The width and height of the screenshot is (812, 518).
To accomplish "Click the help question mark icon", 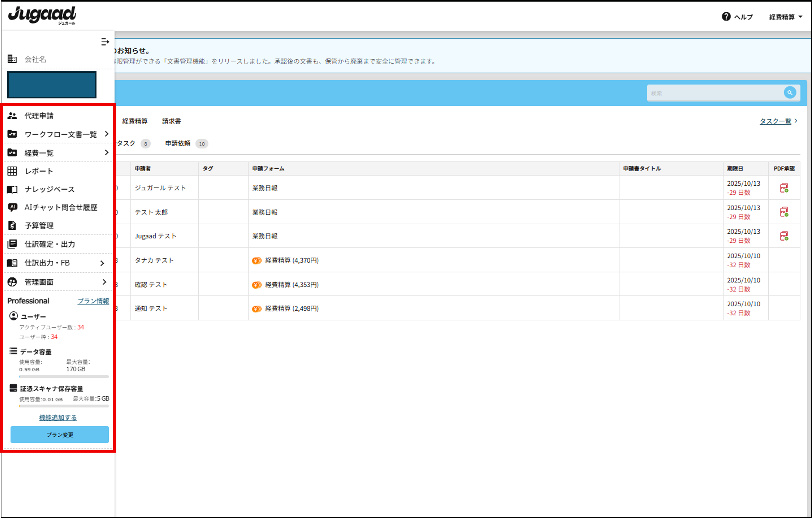I will coord(726,17).
